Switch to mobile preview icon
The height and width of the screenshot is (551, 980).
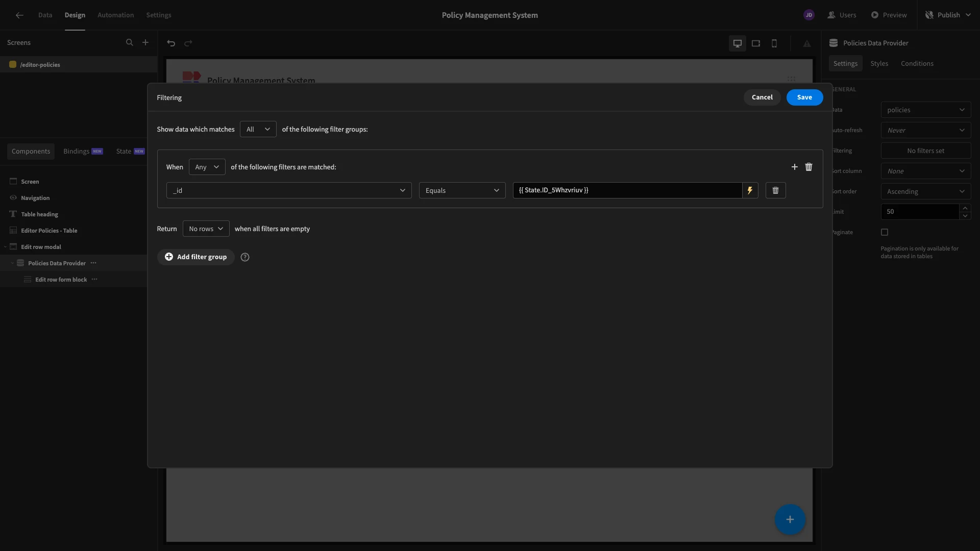point(774,43)
